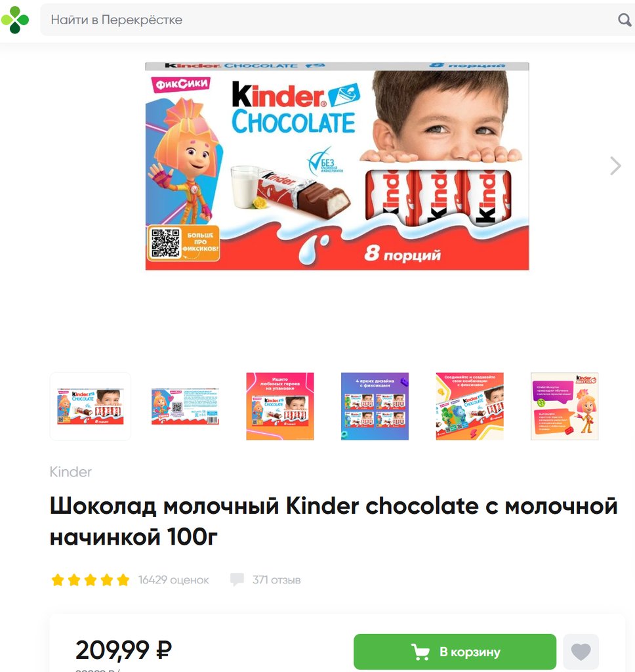Click the review speech bubble icon
The height and width of the screenshot is (672, 635).
[x=237, y=579]
